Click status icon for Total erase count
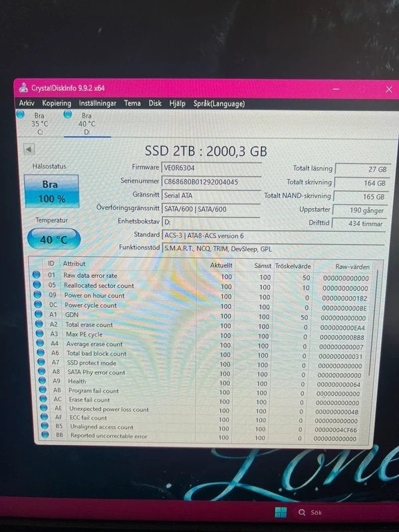399x532 pixels. coord(39,324)
